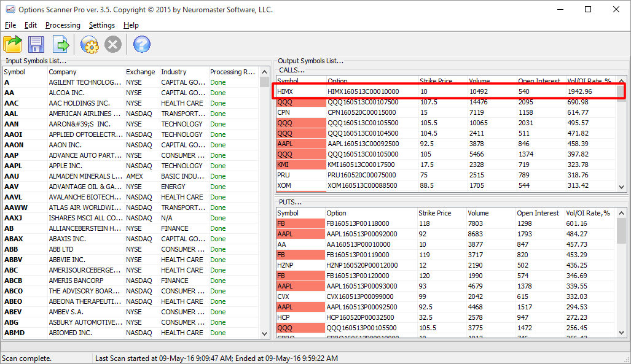Click the 1942.96 Vol/OI rate value
Viewport: 631px width, 364px height.
point(580,91)
